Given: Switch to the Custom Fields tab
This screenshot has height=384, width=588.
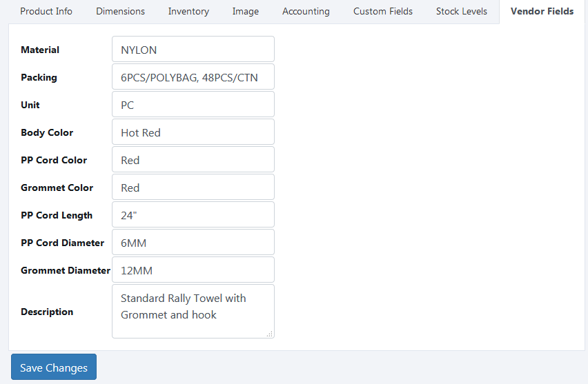Looking at the screenshot, I should [x=383, y=11].
